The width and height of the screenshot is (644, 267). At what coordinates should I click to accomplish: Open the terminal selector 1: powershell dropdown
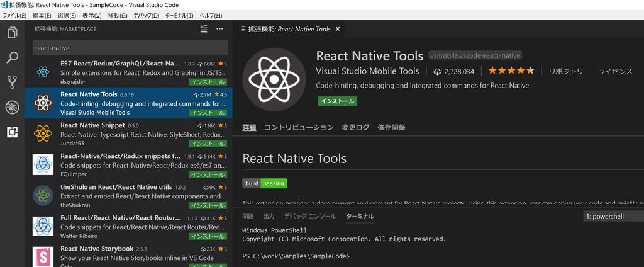tap(613, 216)
